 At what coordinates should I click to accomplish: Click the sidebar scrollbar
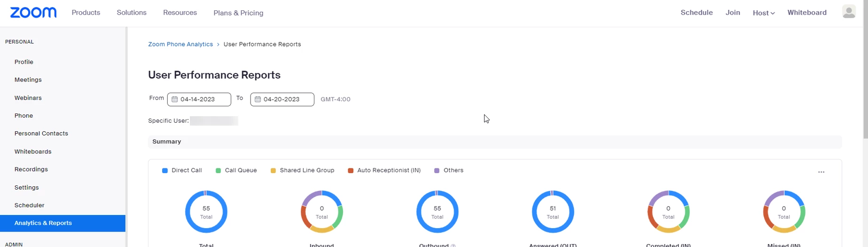coord(126,136)
